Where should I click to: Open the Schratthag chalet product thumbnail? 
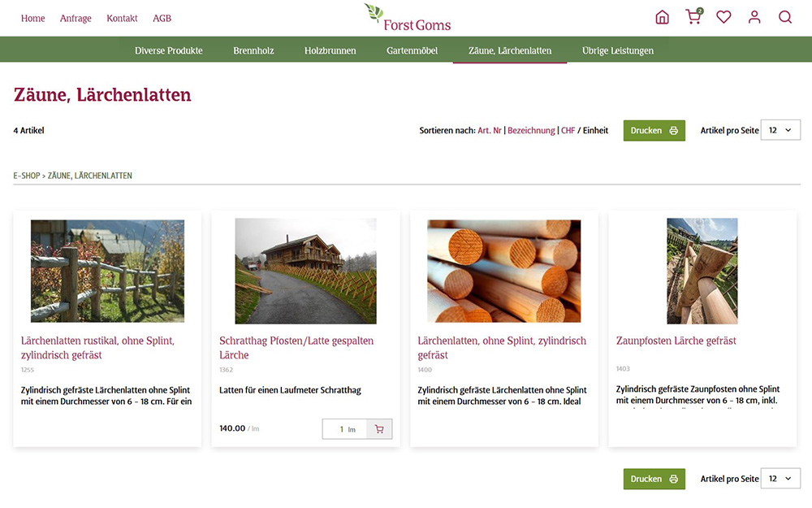[305, 271]
